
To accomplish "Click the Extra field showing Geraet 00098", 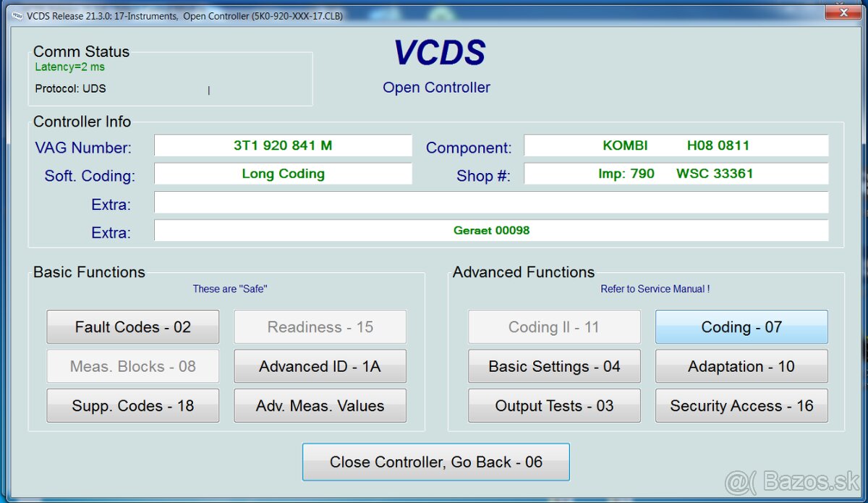I will click(491, 230).
